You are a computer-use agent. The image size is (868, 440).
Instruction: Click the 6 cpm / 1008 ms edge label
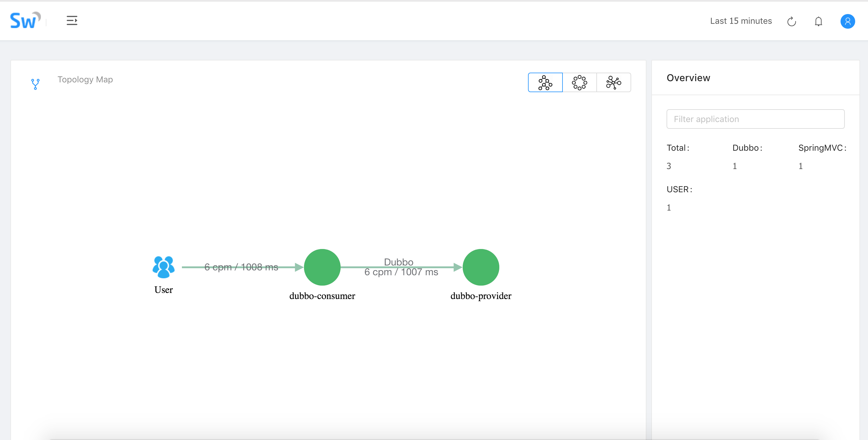241,267
